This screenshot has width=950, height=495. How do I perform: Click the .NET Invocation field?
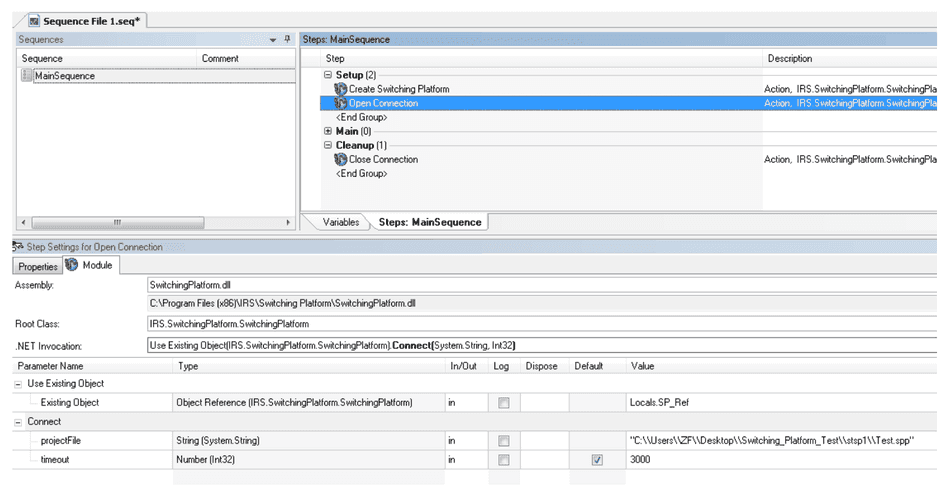[x=542, y=345]
